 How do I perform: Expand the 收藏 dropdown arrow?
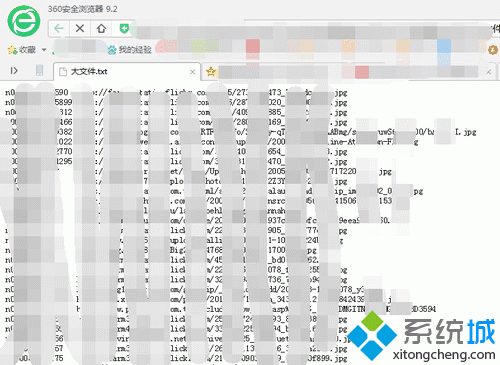(44, 50)
